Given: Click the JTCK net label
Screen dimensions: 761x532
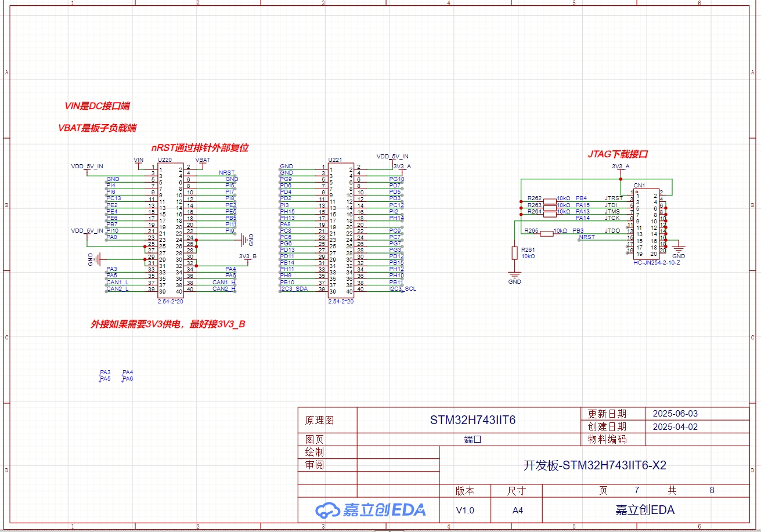Looking at the screenshot, I should click(612, 218).
